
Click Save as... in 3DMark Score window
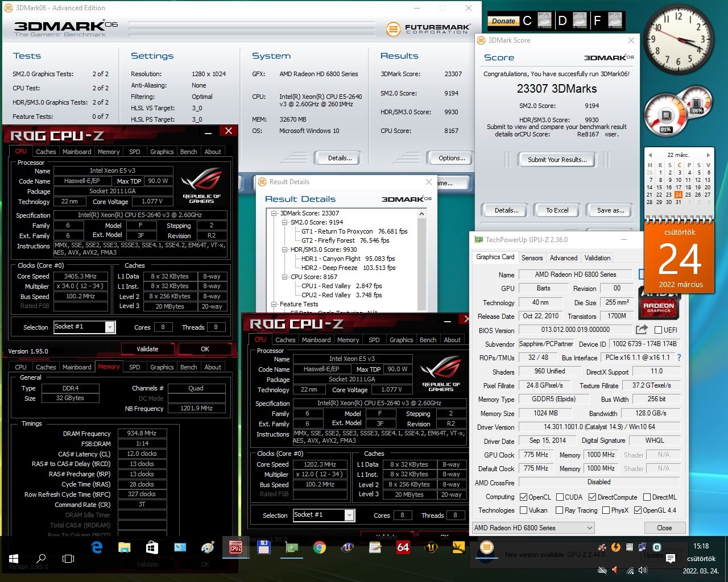[x=610, y=210]
